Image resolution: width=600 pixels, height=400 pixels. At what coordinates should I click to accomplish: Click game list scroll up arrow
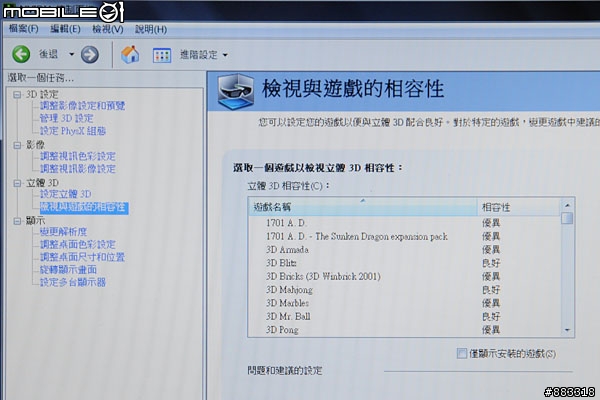click(567, 206)
